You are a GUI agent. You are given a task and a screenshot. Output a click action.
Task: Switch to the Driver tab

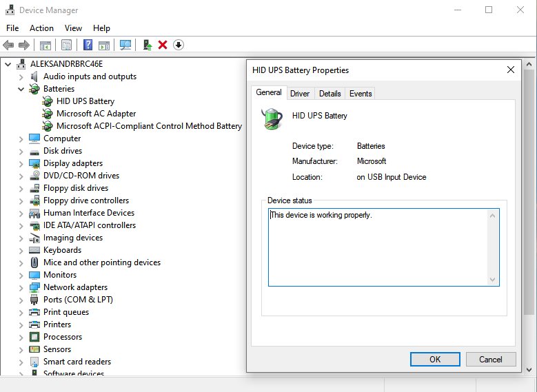(300, 94)
